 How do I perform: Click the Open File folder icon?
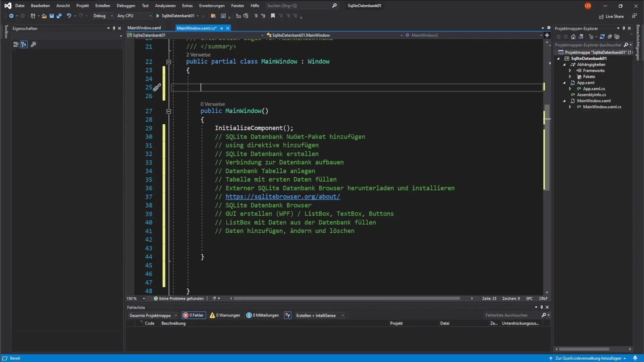point(44,16)
